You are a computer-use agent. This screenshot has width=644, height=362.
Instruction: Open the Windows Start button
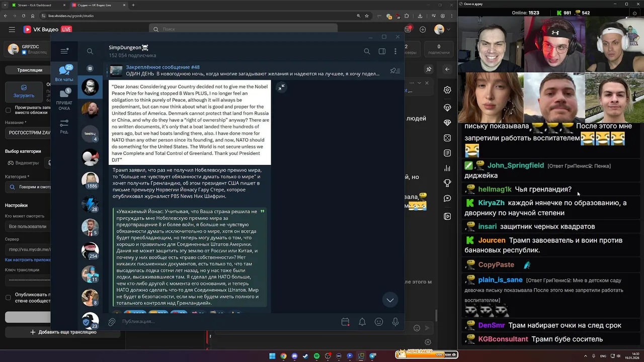[272, 356]
